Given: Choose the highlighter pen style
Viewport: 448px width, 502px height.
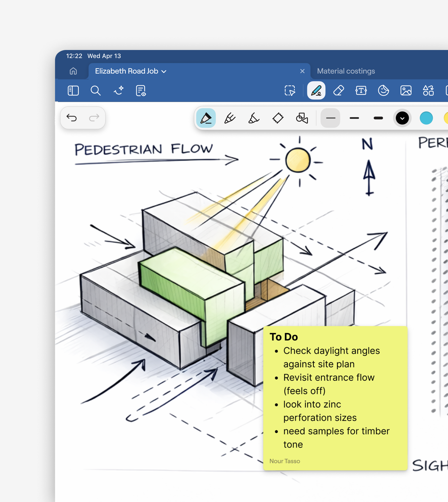Looking at the screenshot, I should pos(254,118).
